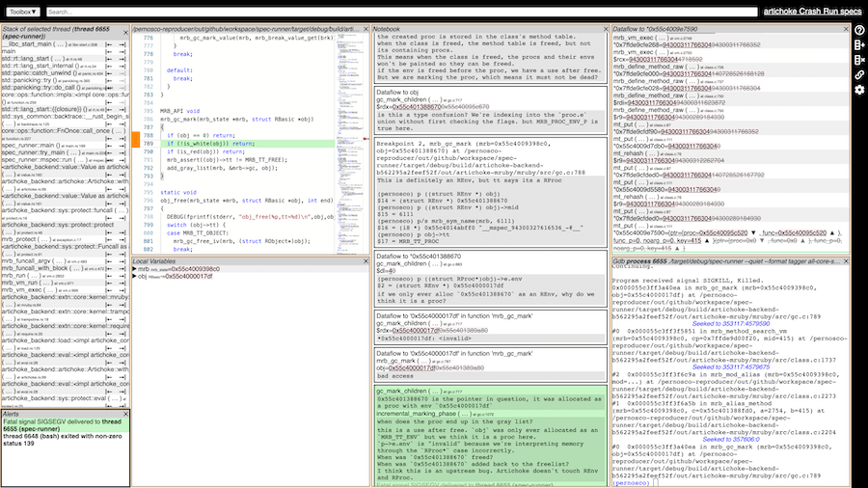Select 'Dataflow to obj' notebook entry heading

coord(397,93)
